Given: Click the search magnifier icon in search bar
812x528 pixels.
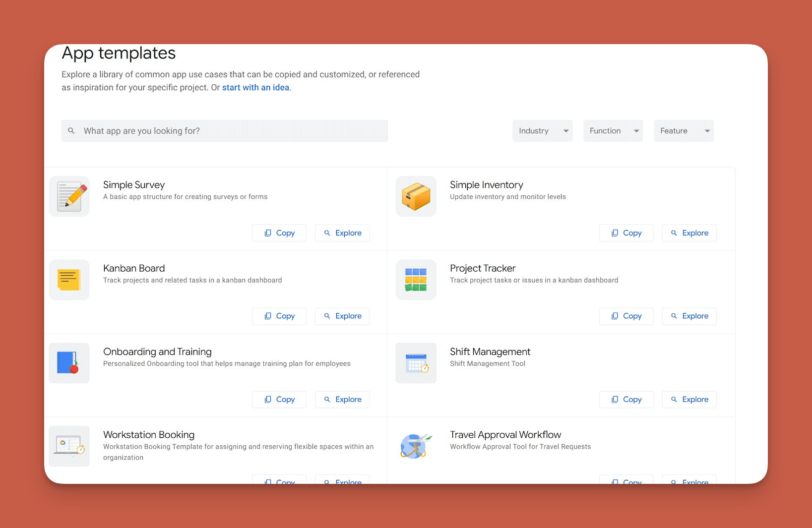Looking at the screenshot, I should 71,131.
